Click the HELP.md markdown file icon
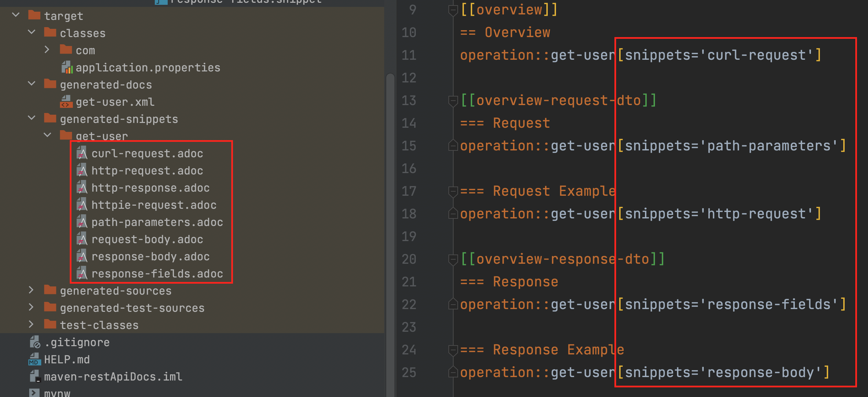Viewport: 868px width, 397px height. point(34,360)
